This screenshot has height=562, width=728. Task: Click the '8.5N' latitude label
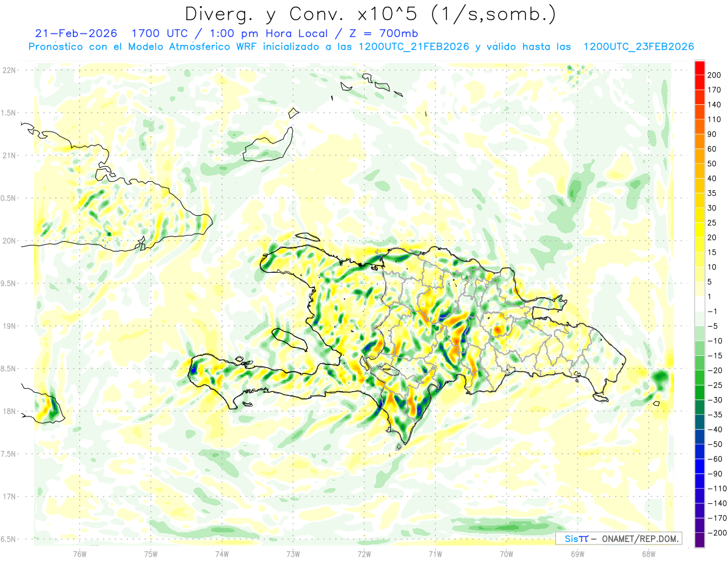click(9, 369)
